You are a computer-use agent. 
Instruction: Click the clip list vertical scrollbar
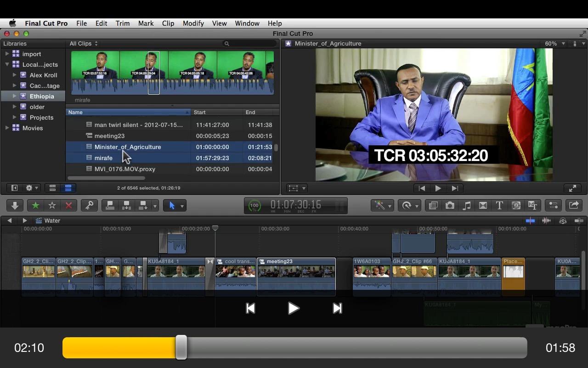pos(276,148)
